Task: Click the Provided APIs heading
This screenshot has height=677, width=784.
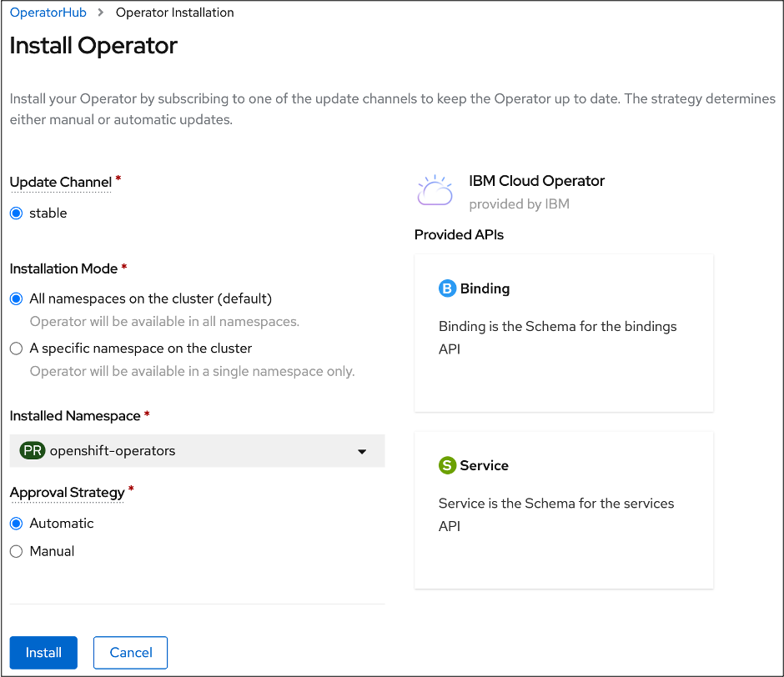Action: tap(459, 234)
